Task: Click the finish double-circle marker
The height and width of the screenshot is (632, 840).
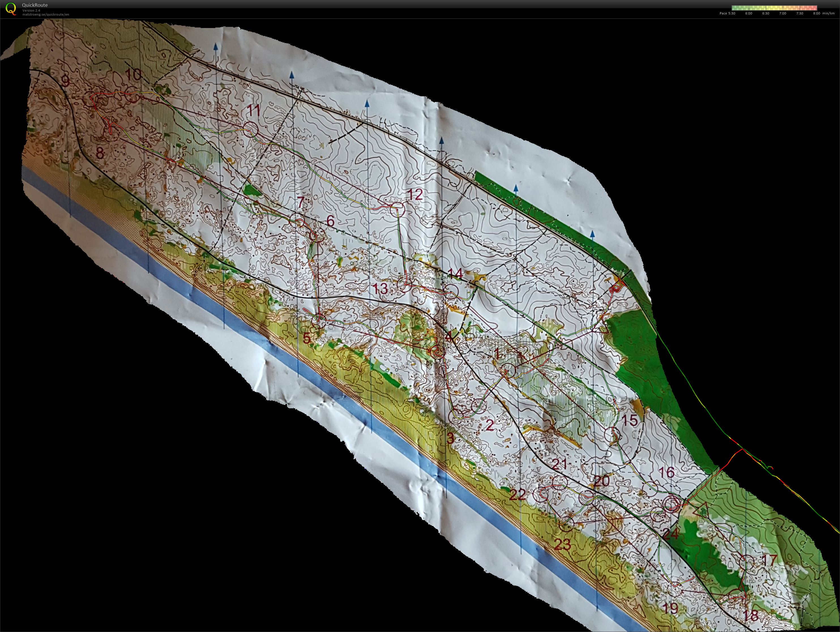Action: tap(671, 504)
